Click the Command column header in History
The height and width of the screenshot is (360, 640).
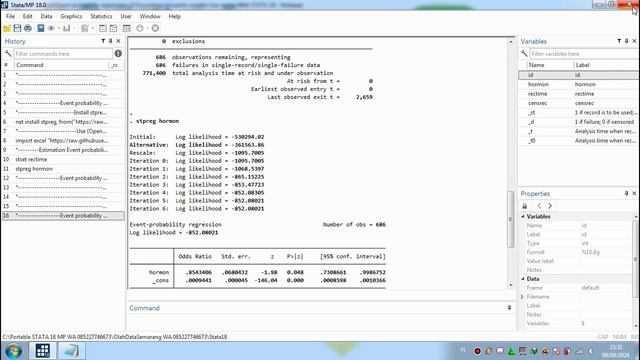click(61, 65)
